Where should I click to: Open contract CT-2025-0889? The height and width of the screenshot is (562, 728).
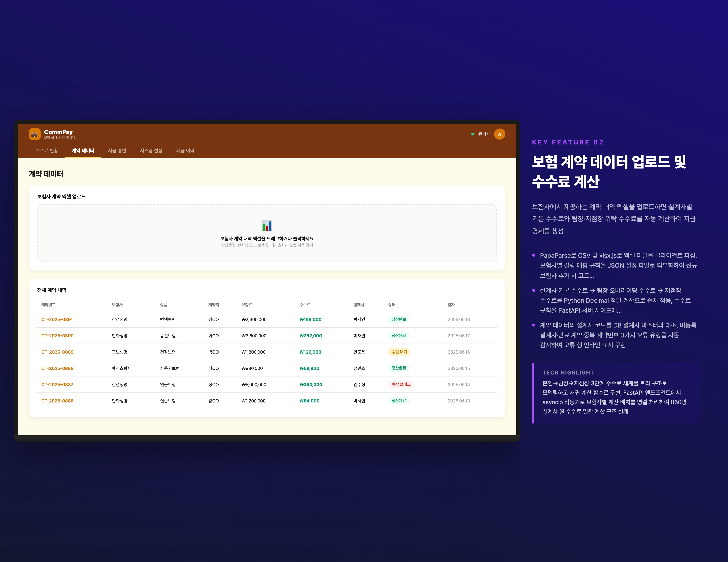point(57,352)
